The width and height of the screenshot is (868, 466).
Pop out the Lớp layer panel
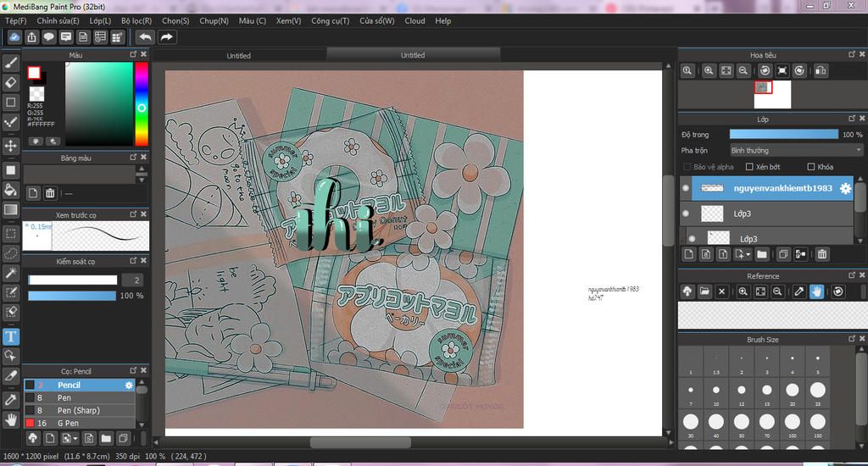point(851,119)
